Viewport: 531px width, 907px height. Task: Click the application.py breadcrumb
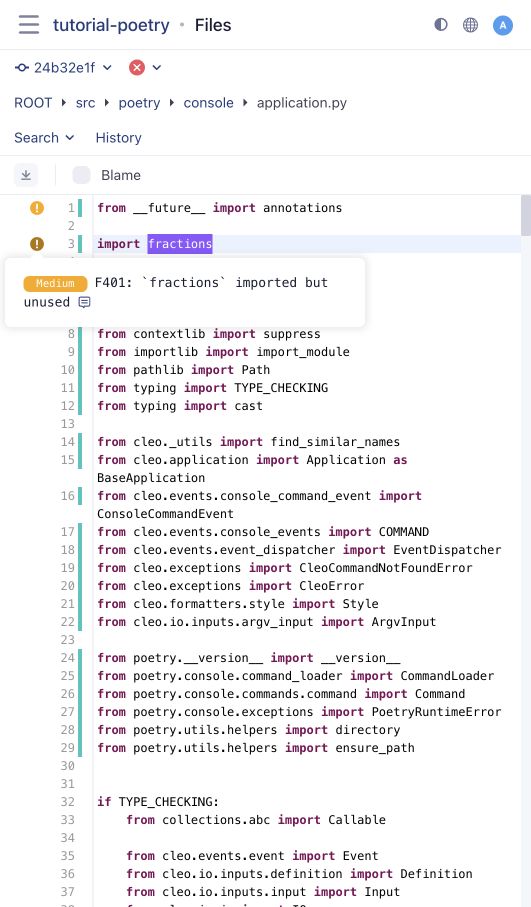point(302,103)
